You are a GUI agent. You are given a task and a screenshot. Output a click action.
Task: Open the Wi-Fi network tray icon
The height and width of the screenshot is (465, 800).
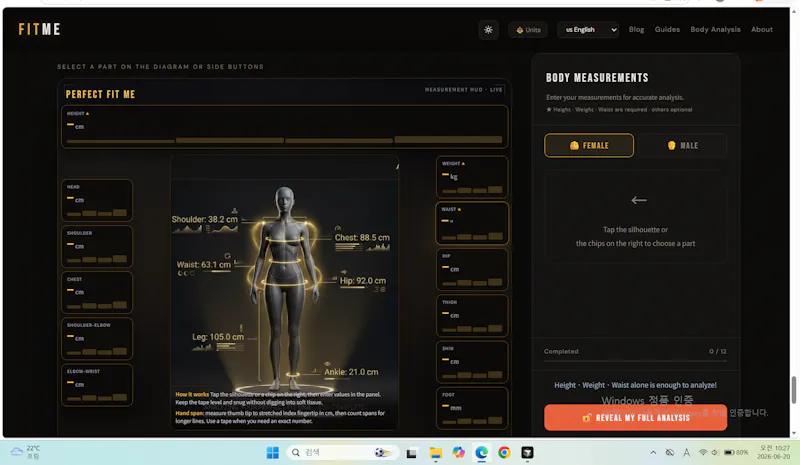click(703, 452)
